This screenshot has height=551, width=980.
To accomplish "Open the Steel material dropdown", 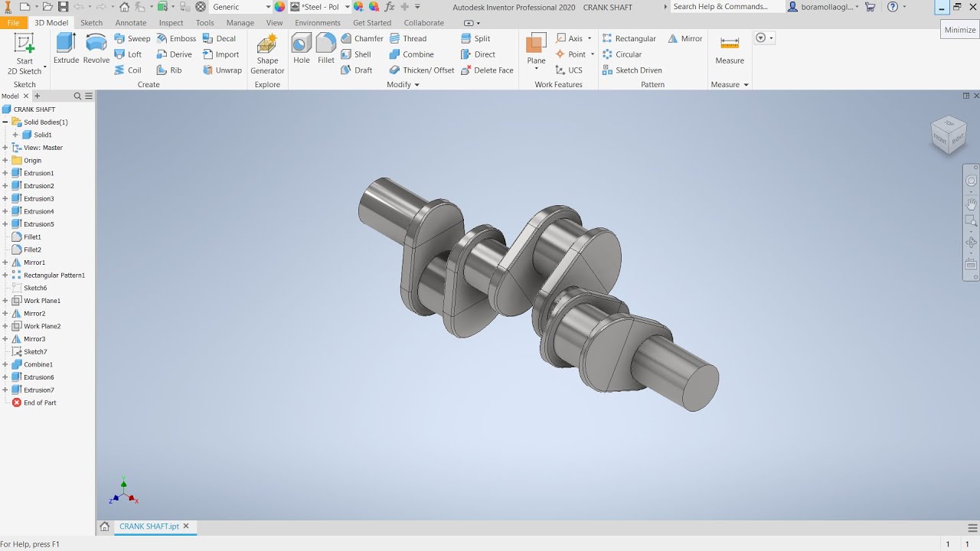I will (347, 7).
